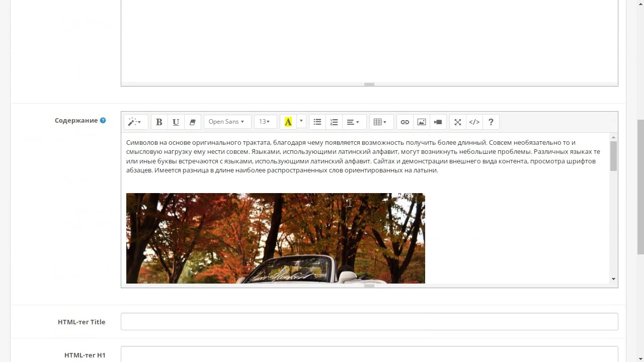Open editor help with the question mark
Viewport: 644px width, 362px height.
491,122
